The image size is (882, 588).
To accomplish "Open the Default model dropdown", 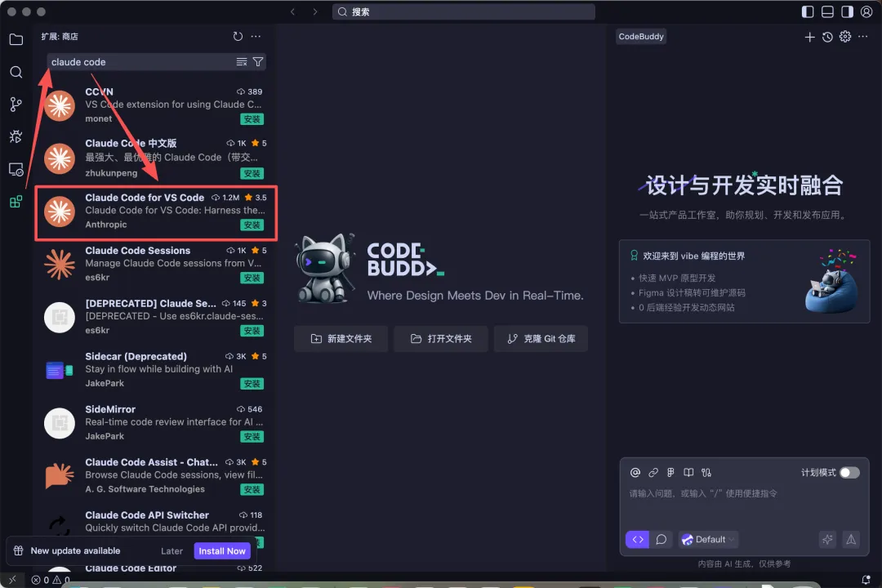I will (x=708, y=540).
